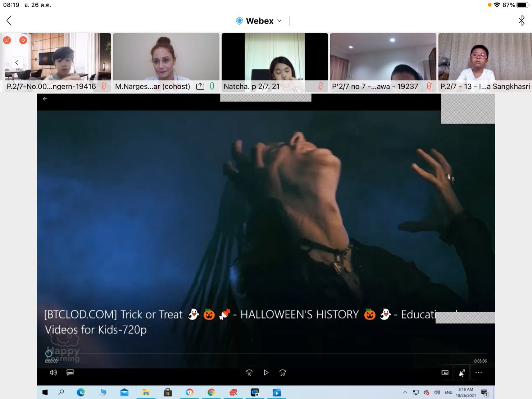
Task: Open Movies & TV app from the taskbar
Action: [277, 392]
